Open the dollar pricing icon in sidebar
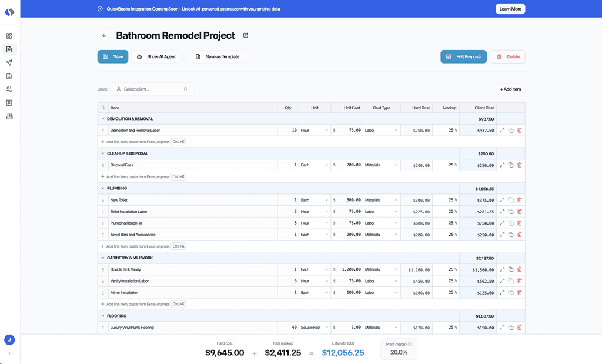Screen dimensions: 602x364 (9, 103)
